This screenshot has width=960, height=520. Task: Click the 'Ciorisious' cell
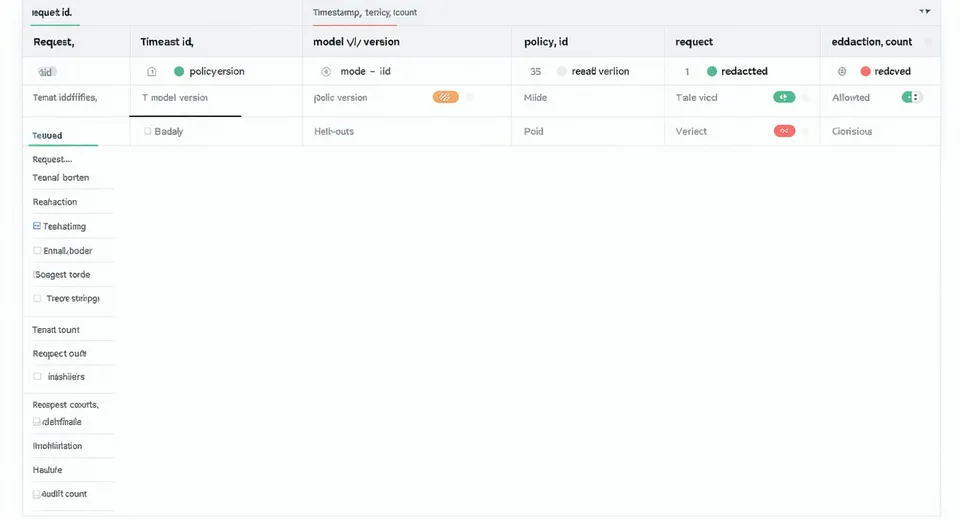[x=852, y=131]
